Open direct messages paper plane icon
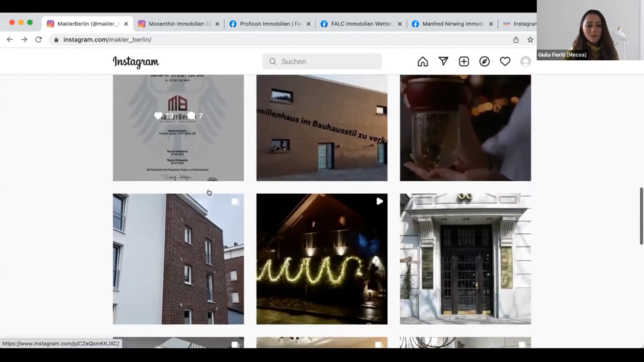The height and width of the screenshot is (362, 644). coord(443,61)
